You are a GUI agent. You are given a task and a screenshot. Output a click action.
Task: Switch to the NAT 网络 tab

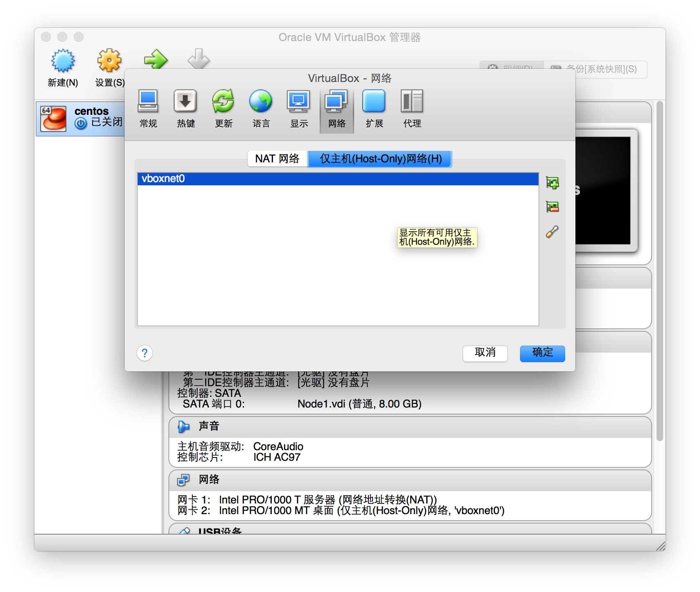pyautogui.click(x=277, y=159)
